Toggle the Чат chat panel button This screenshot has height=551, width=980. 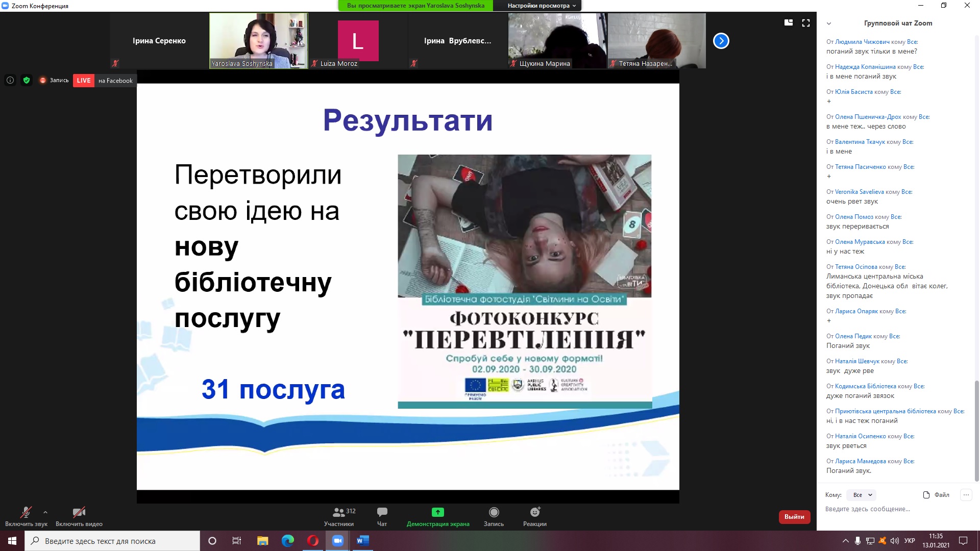382,516
